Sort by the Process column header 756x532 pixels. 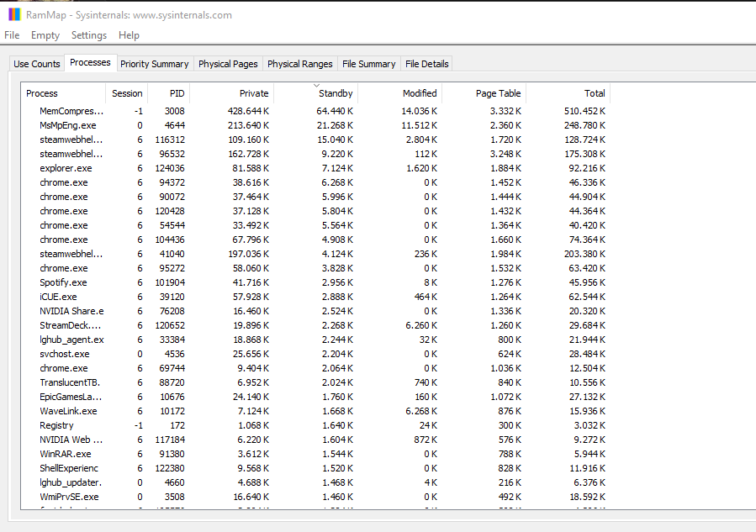[x=63, y=93]
